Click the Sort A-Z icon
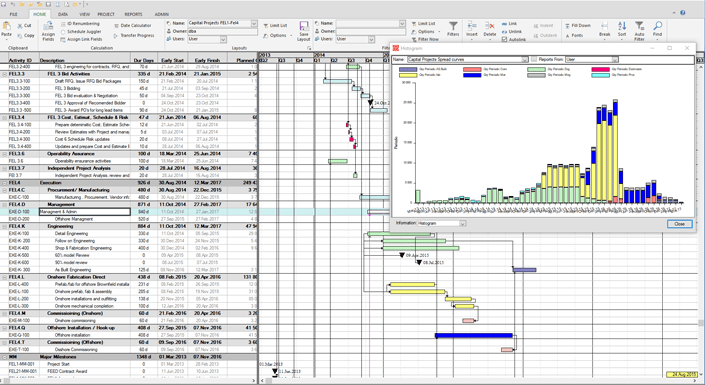Image resolution: width=705 pixels, height=385 pixels. [x=622, y=27]
